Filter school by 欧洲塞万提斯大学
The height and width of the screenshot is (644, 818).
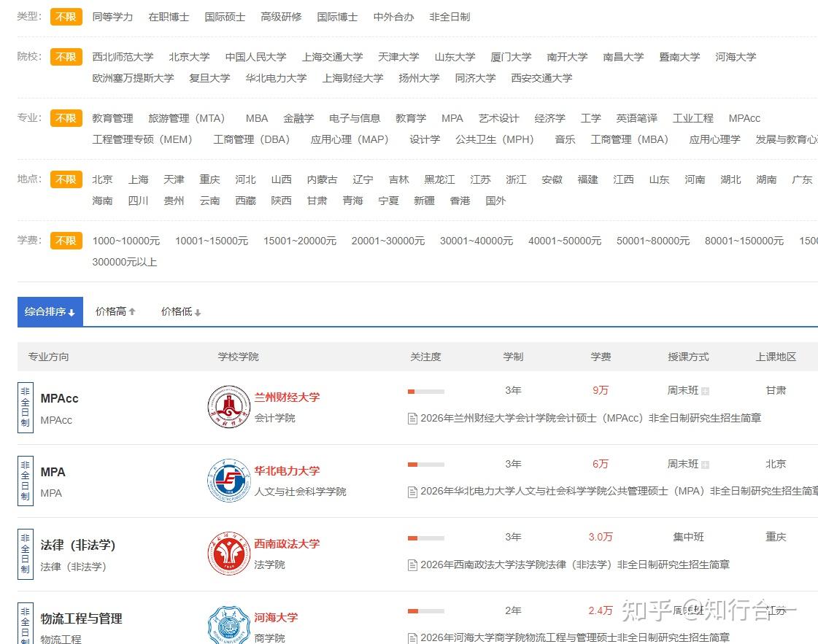[133, 78]
